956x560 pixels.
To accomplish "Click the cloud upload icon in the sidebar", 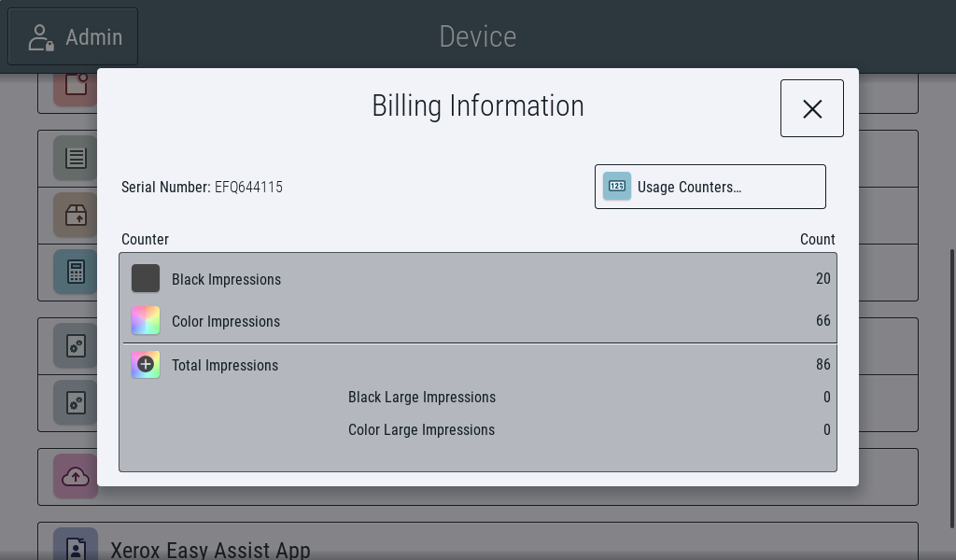I will [x=75, y=476].
